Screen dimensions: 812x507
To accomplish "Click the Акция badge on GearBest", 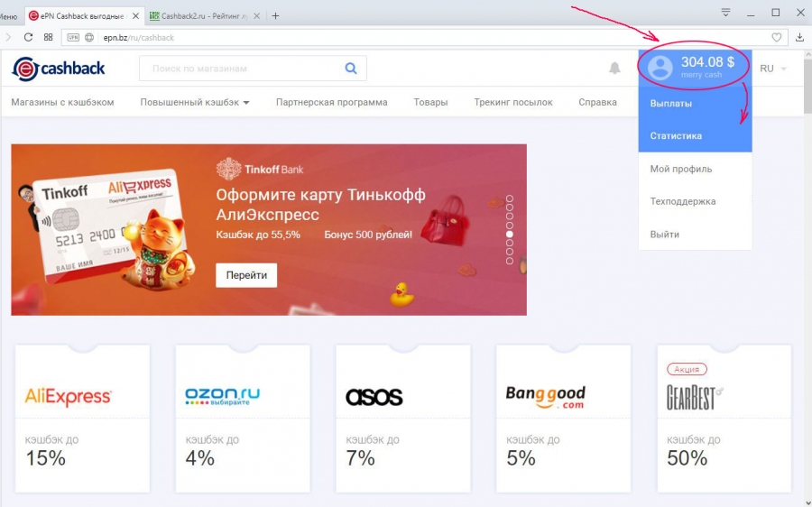I will coord(687,369).
